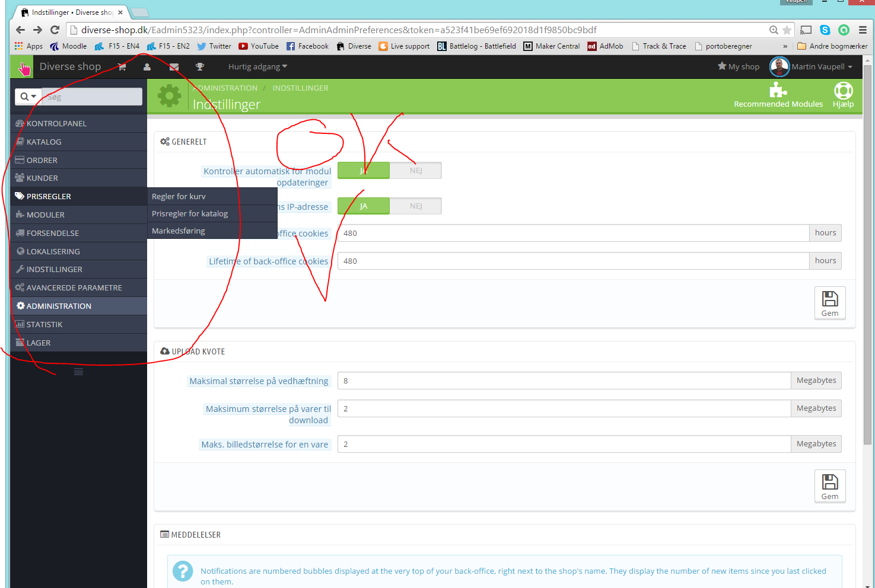
Task: Click the cast screen extension icon
Action: 806,30
